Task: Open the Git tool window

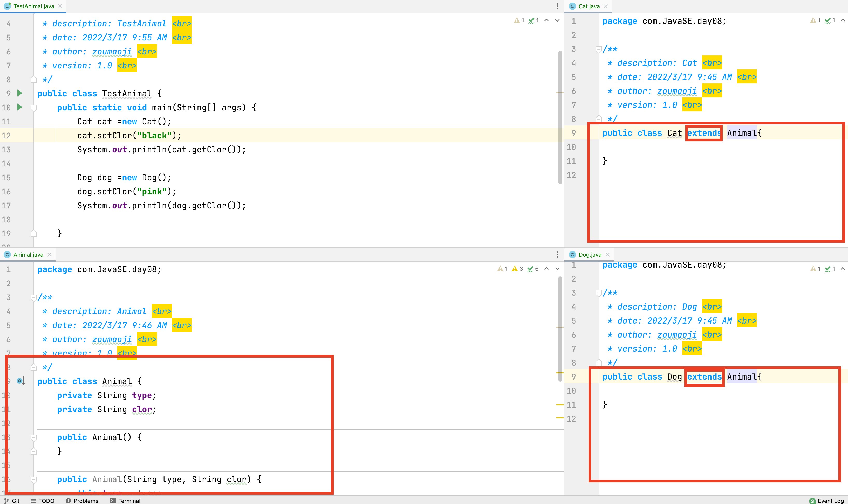Action: pyautogui.click(x=12, y=501)
